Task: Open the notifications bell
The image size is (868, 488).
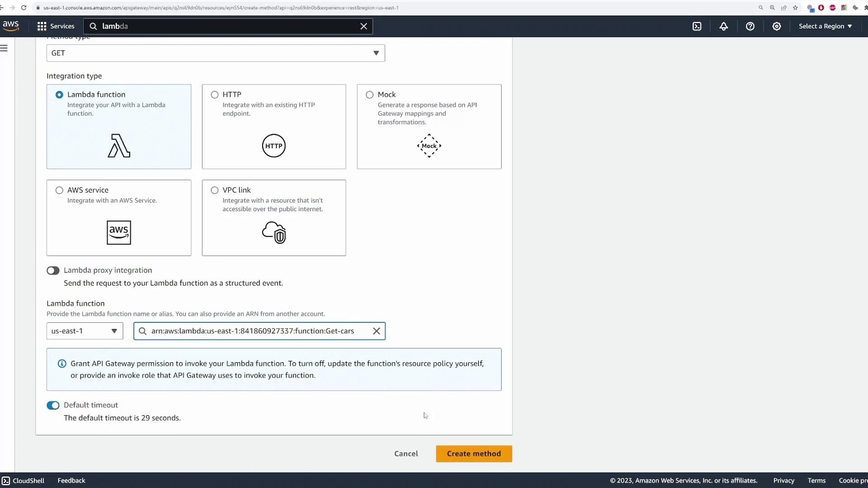Action: (723, 26)
